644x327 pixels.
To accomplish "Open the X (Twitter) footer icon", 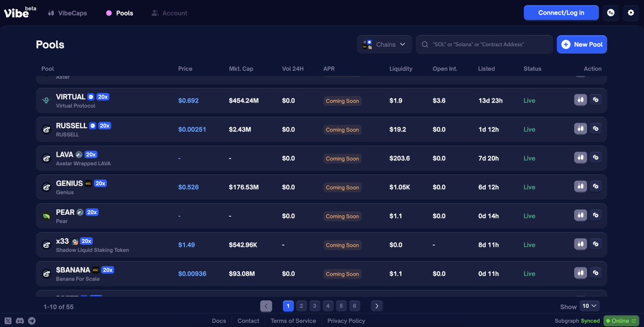I will click(x=9, y=321).
